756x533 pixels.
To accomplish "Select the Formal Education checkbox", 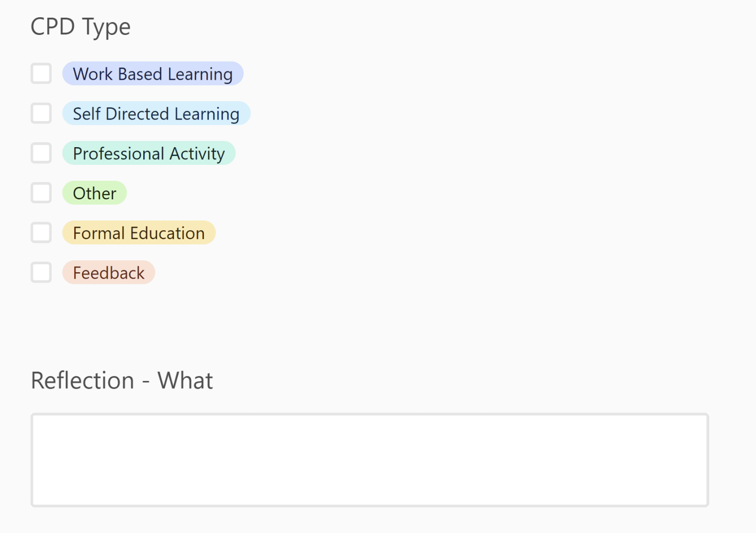I will pos(41,233).
